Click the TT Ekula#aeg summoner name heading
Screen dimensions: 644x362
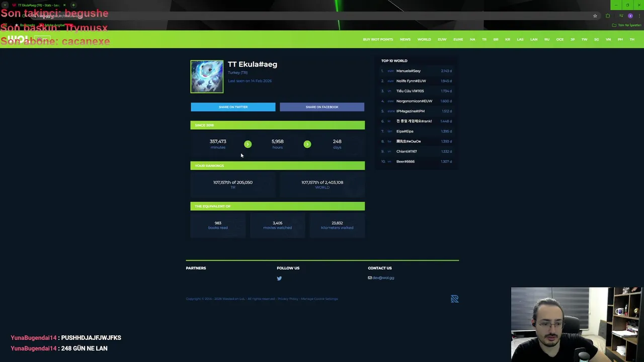[253, 64]
